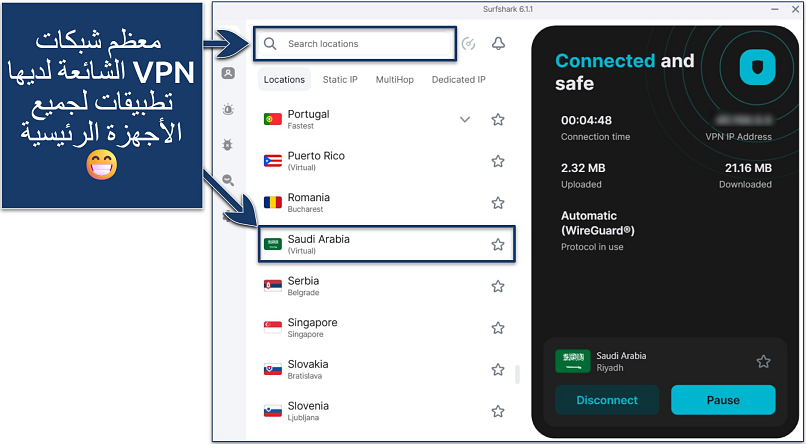Toggle favorite star on Riyadh connection card
The image size is (806, 444).
pyautogui.click(x=763, y=361)
